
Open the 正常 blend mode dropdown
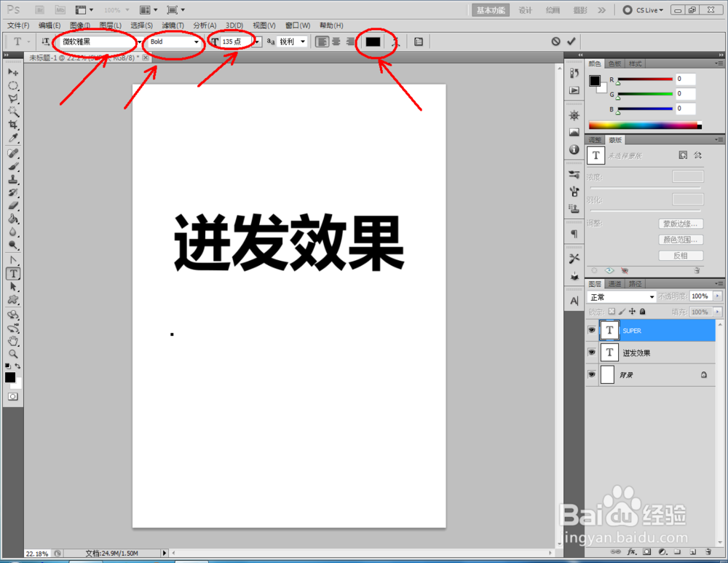point(621,297)
